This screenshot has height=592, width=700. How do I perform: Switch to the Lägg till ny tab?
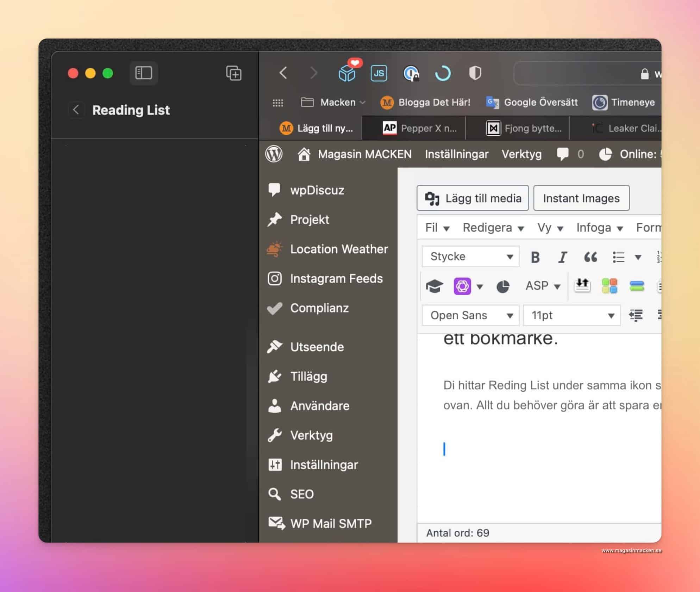click(x=311, y=128)
